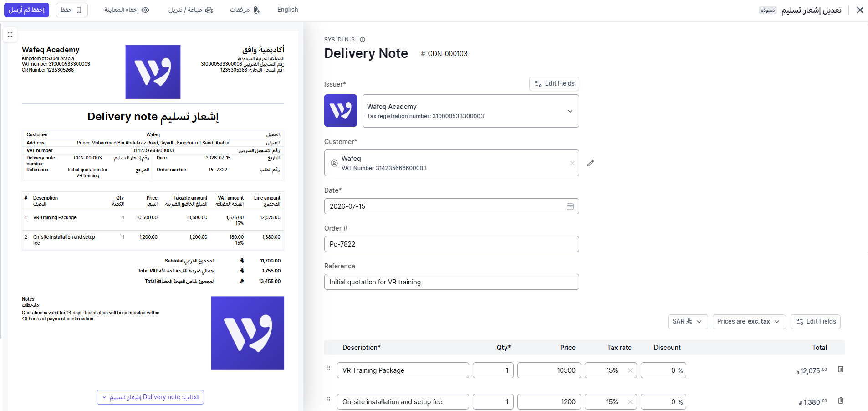Click the Discount field for On-site installation
The width and height of the screenshot is (868, 411).
[x=664, y=402]
